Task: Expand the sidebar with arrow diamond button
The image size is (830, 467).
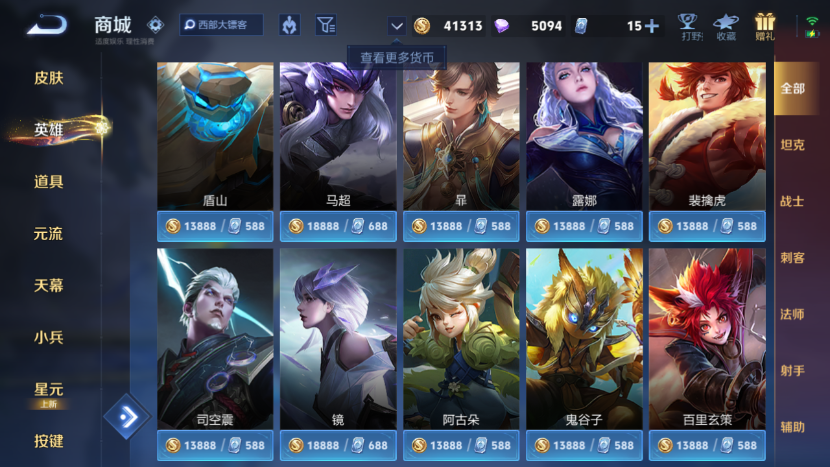Action: pos(127,417)
